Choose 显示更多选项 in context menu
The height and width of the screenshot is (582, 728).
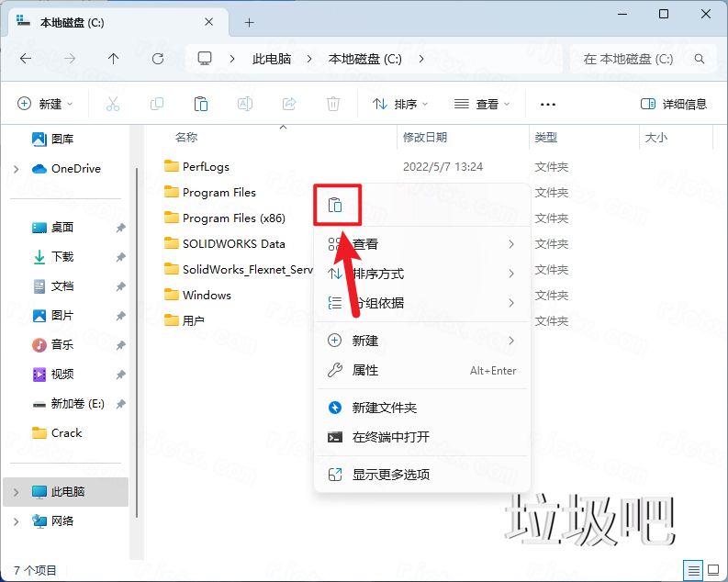tap(422, 475)
